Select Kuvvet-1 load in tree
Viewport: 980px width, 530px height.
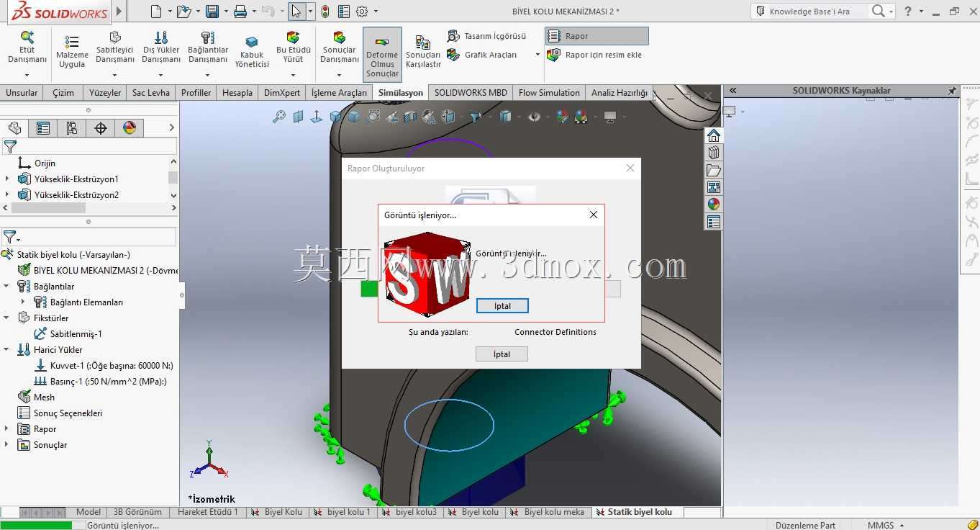pos(104,365)
